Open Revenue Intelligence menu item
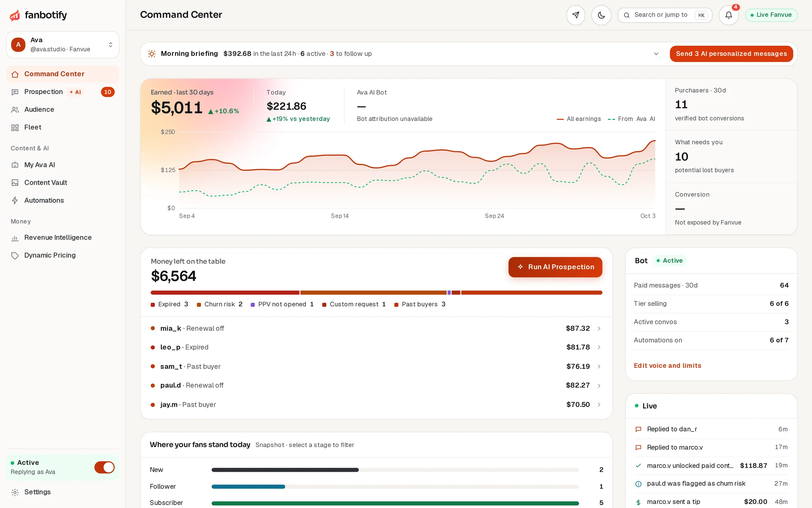 coord(63,238)
